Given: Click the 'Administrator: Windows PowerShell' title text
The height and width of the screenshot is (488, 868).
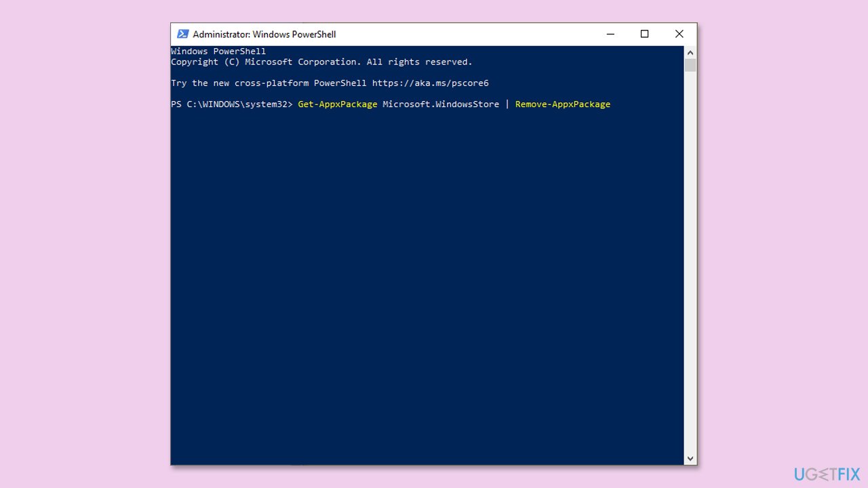Looking at the screenshot, I should click(x=264, y=34).
